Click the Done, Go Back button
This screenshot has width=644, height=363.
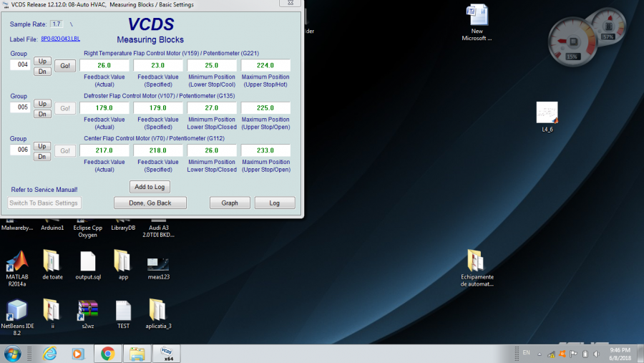coord(150,203)
